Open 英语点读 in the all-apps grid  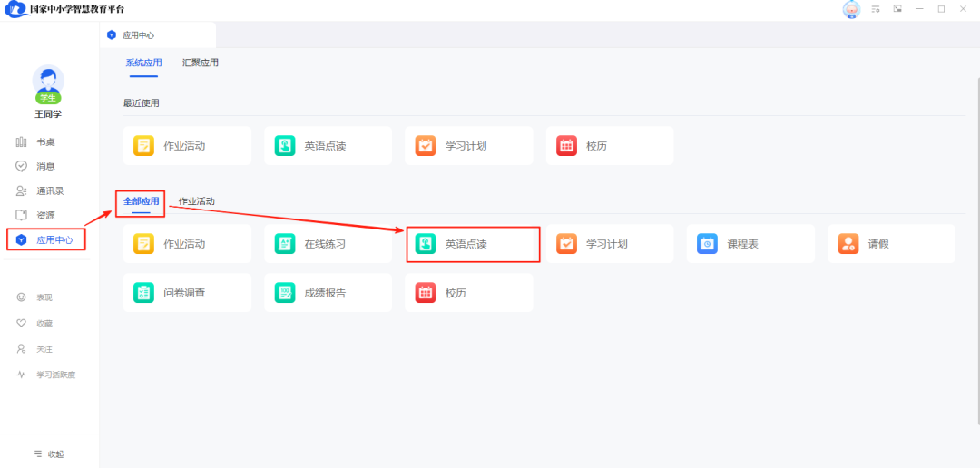point(473,244)
